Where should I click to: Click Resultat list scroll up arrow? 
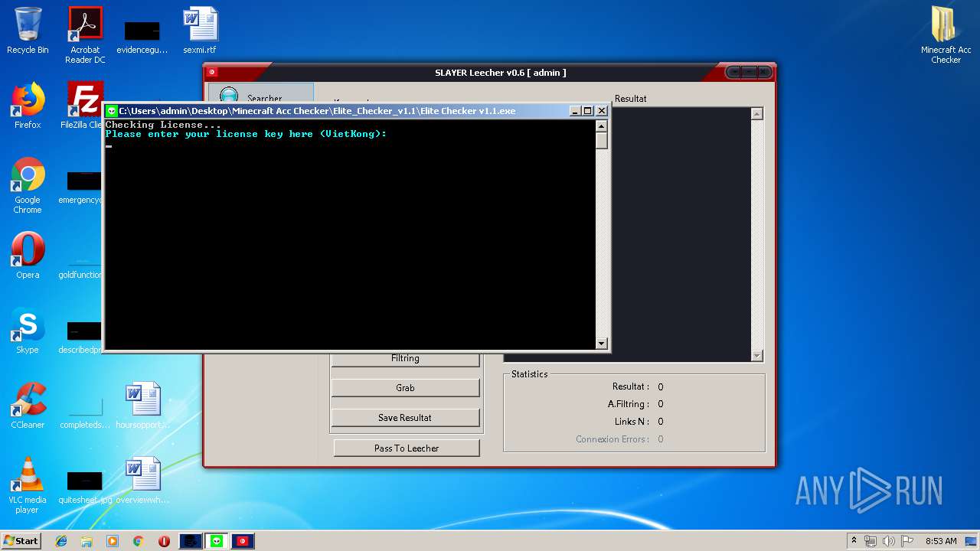[757, 114]
